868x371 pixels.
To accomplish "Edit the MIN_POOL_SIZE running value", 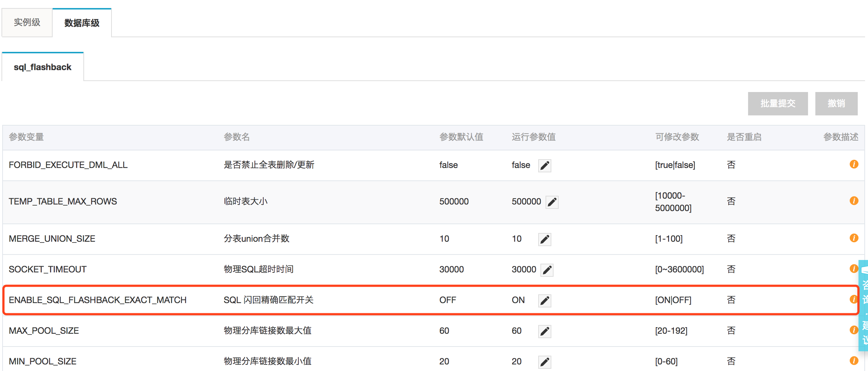I will pos(544,362).
